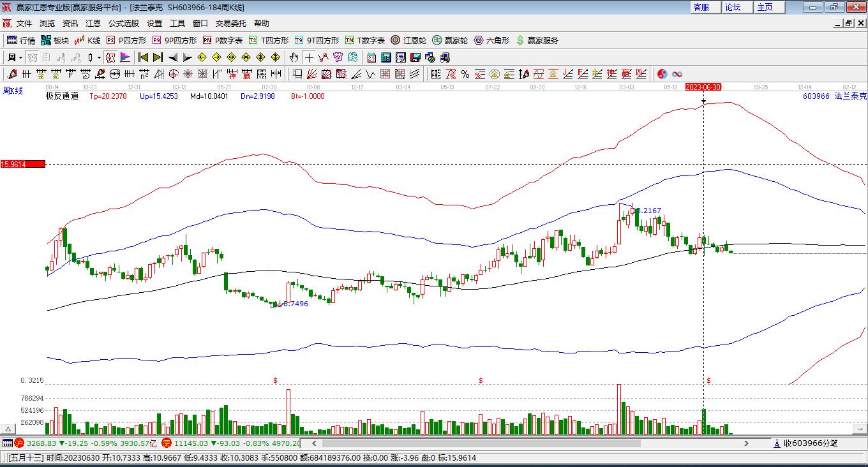
Task: Open the calculator icon
Action: [x=385, y=57]
